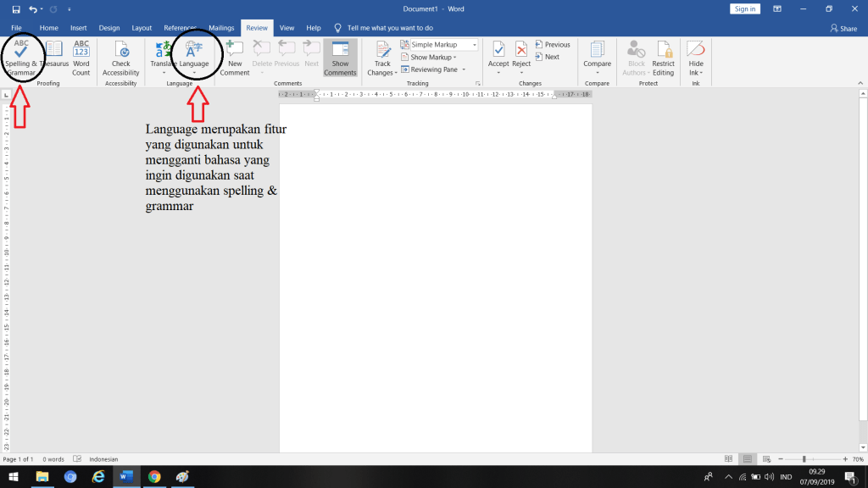Go to the Next change
The width and height of the screenshot is (868, 488).
(548, 57)
